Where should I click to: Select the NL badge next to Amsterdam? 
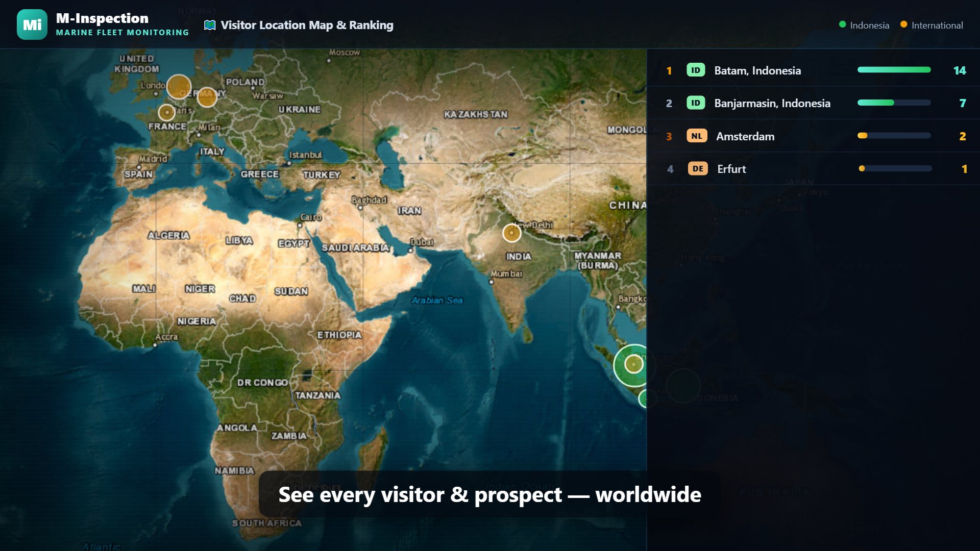click(x=697, y=136)
